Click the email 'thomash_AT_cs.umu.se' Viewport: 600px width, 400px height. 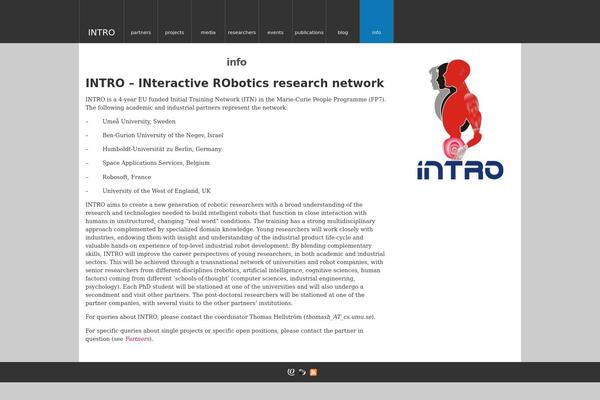point(339,317)
